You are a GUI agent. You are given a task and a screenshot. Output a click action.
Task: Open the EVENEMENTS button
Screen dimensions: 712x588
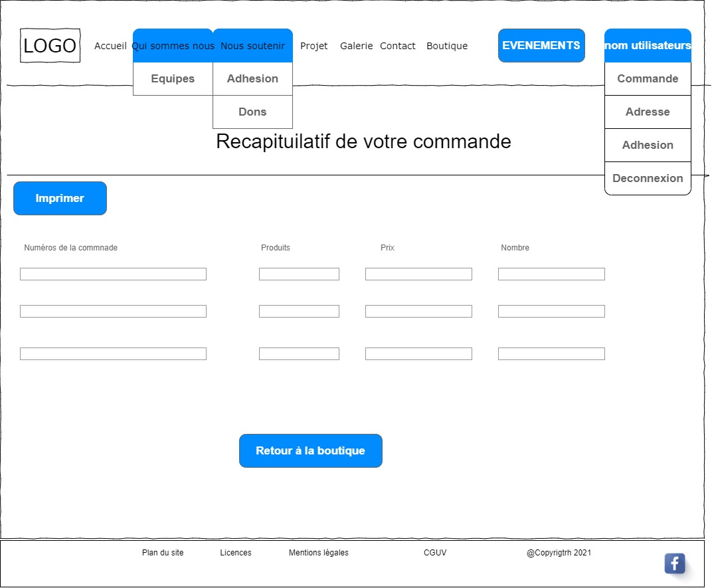coord(541,46)
